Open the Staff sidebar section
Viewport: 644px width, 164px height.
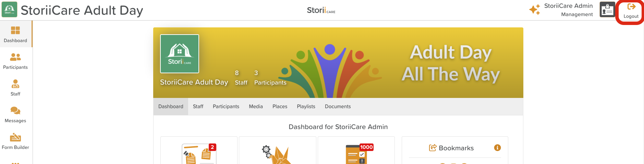point(15,88)
